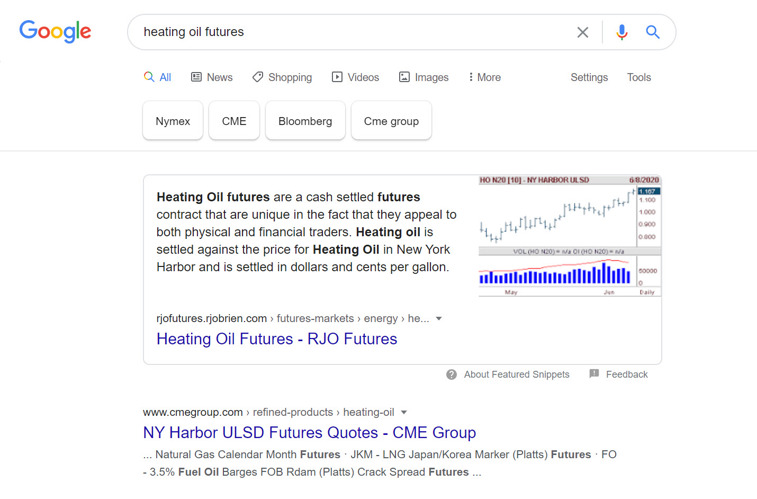Click the Cme group suggestion chip

click(391, 121)
